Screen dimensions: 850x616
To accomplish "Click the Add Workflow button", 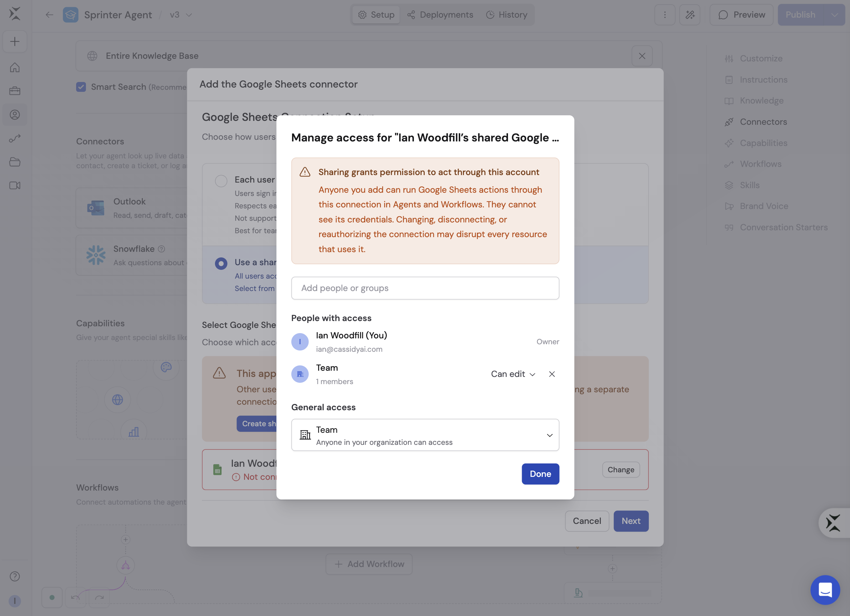I will 369,564.
